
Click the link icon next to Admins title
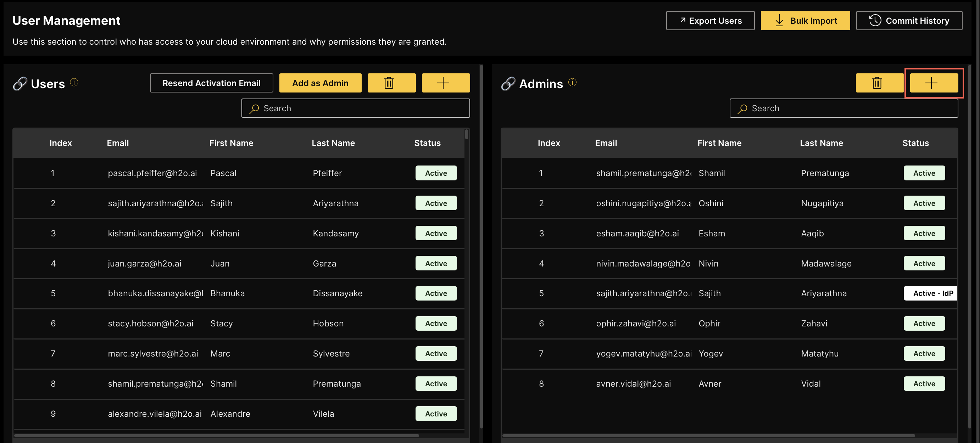point(508,84)
